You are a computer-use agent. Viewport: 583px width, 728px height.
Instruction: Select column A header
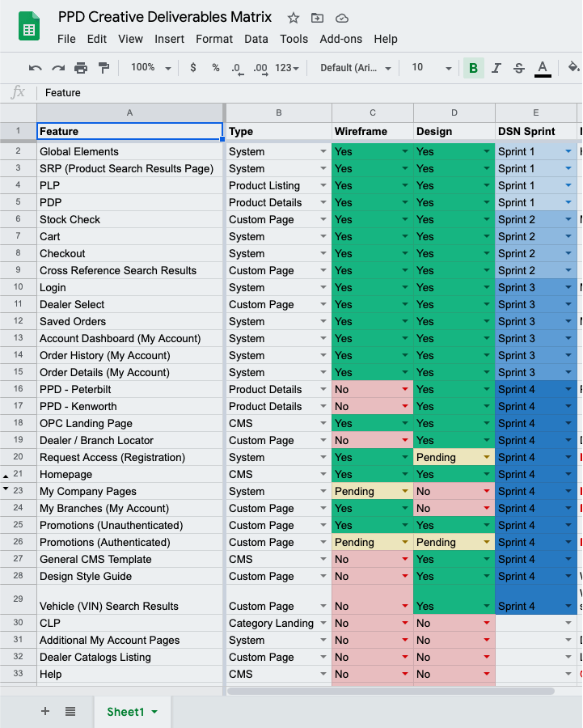click(x=130, y=112)
